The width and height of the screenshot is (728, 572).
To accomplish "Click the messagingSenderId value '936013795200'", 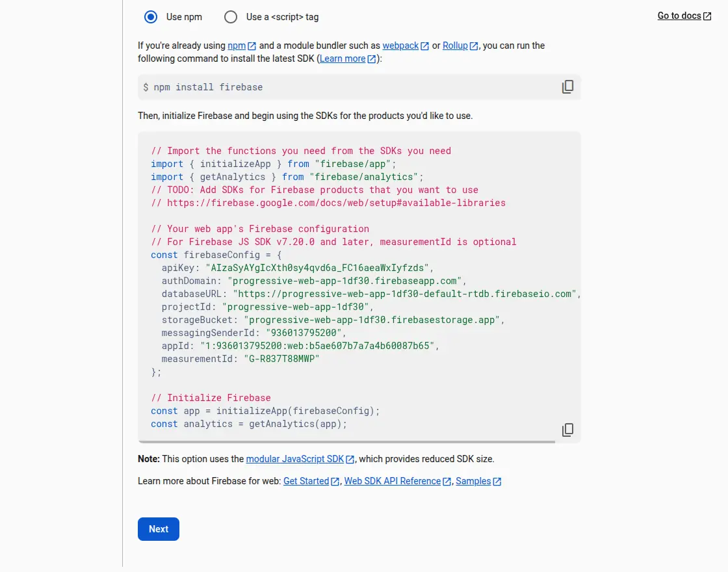I will pos(304,333).
